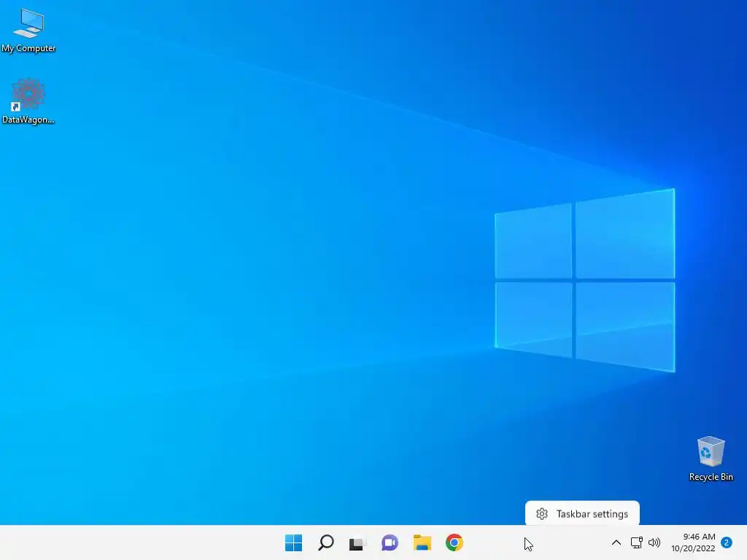The width and height of the screenshot is (747, 560).
Task: Open the taskbar Search magnifier
Action: click(326, 542)
